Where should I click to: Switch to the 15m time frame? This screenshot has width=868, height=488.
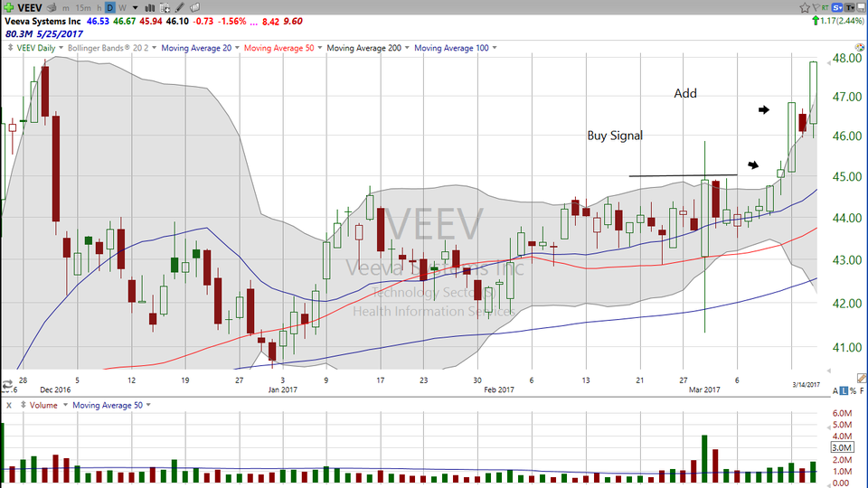83,8
